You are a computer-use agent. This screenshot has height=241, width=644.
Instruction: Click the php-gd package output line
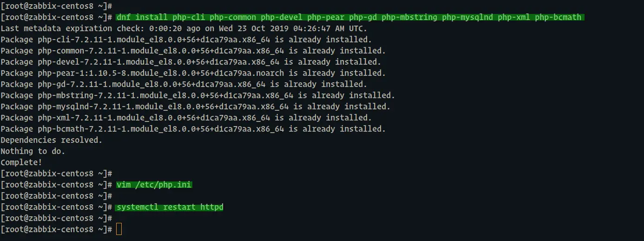pyautogui.click(x=184, y=84)
